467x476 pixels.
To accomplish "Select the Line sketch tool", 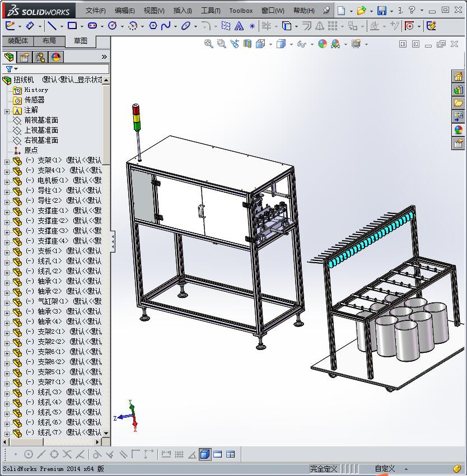I will point(52,26).
